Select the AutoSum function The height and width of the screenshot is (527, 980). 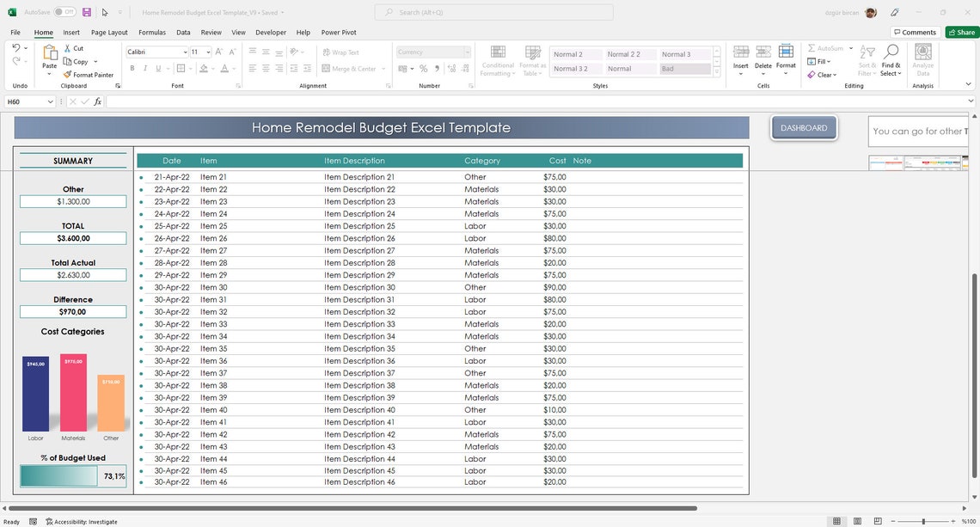[822, 48]
